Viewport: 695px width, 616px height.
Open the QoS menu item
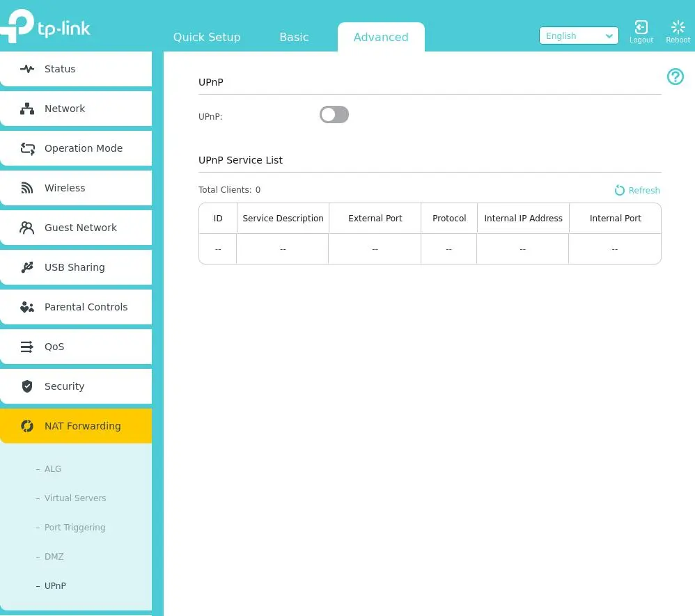tap(76, 347)
